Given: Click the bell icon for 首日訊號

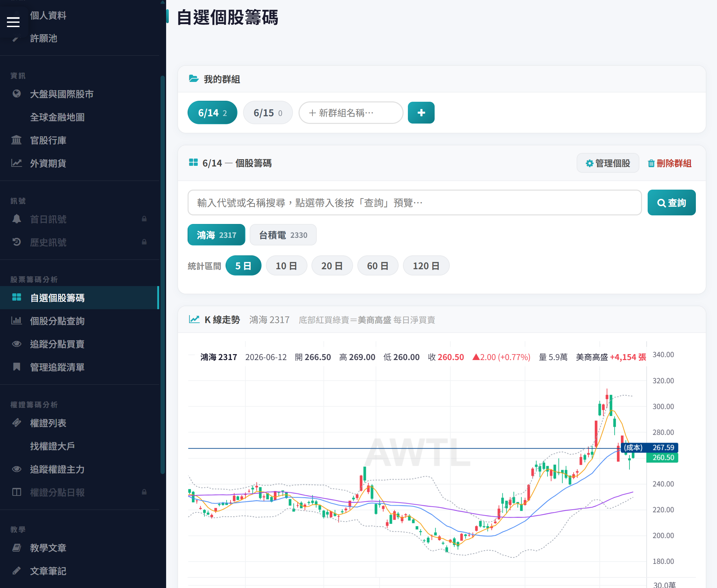Looking at the screenshot, I should point(16,219).
